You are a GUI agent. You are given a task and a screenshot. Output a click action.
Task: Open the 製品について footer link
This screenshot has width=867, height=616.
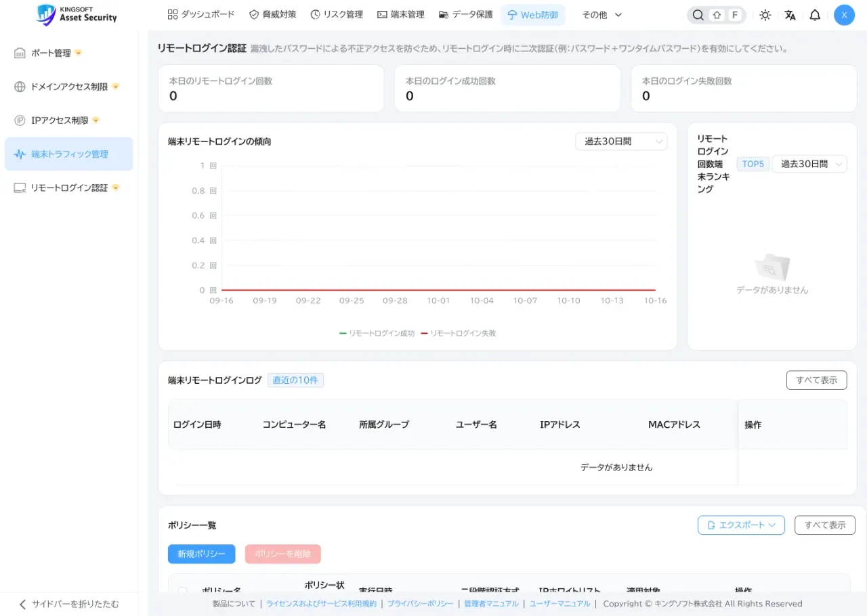[x=234, y=604]
